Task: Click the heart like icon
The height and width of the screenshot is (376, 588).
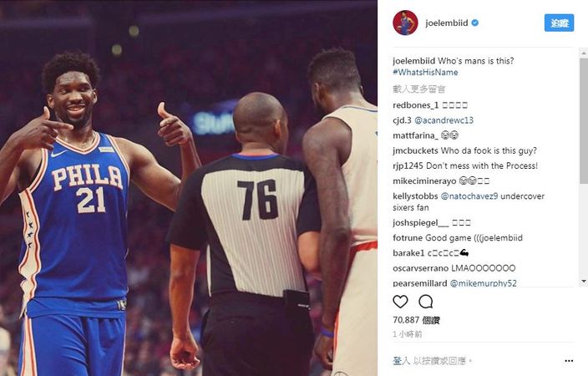Action: tap(400, 302)
